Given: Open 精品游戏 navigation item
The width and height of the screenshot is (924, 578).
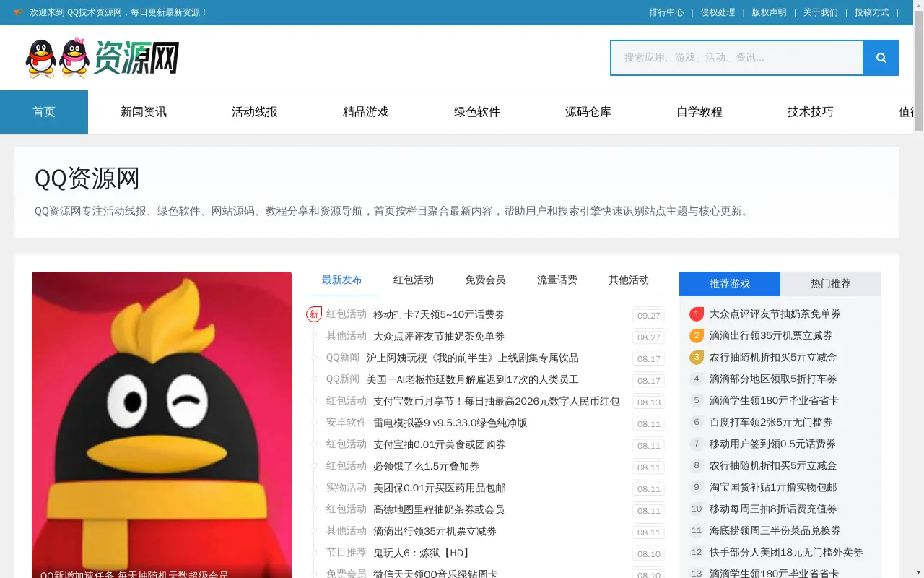Looking at the screenshot, I should (x=366, y=112).
